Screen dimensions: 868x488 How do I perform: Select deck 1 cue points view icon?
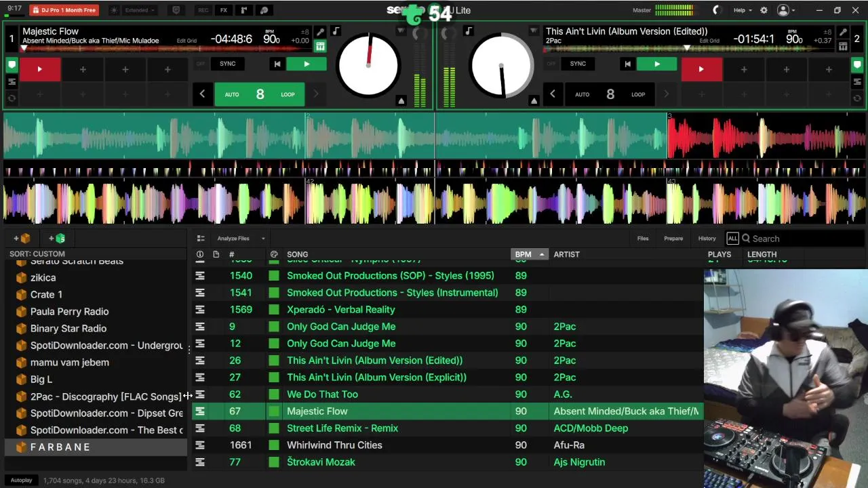[12, 65]
